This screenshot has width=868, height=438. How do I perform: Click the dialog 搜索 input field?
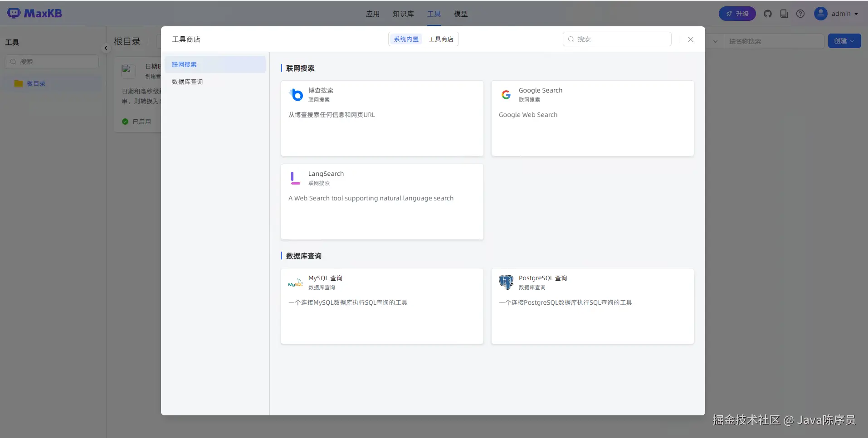tap(617, 39)
